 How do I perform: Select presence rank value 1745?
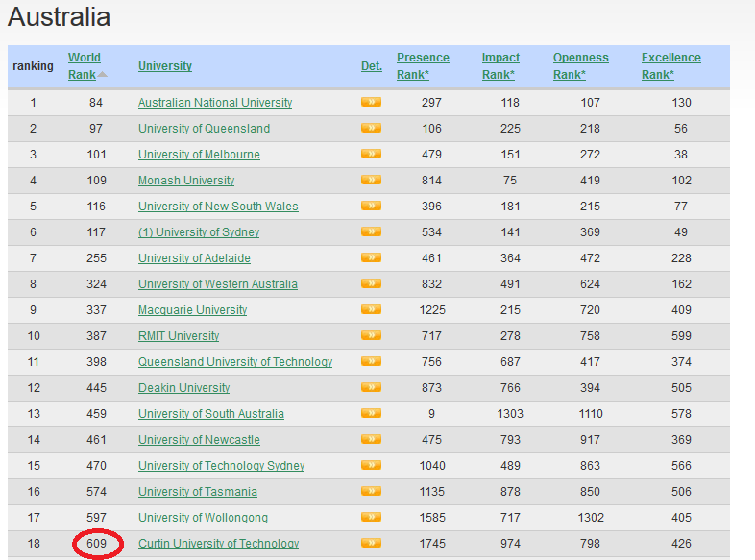432,544
